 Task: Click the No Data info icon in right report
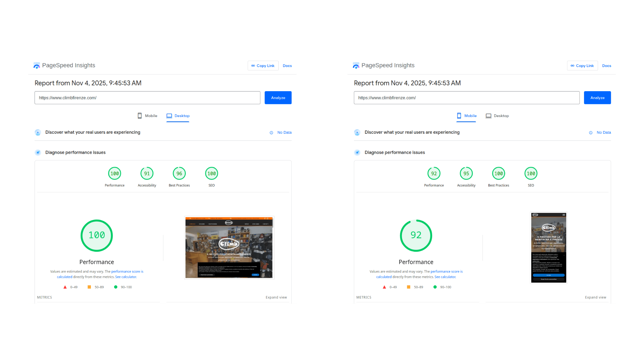point(591,133)
